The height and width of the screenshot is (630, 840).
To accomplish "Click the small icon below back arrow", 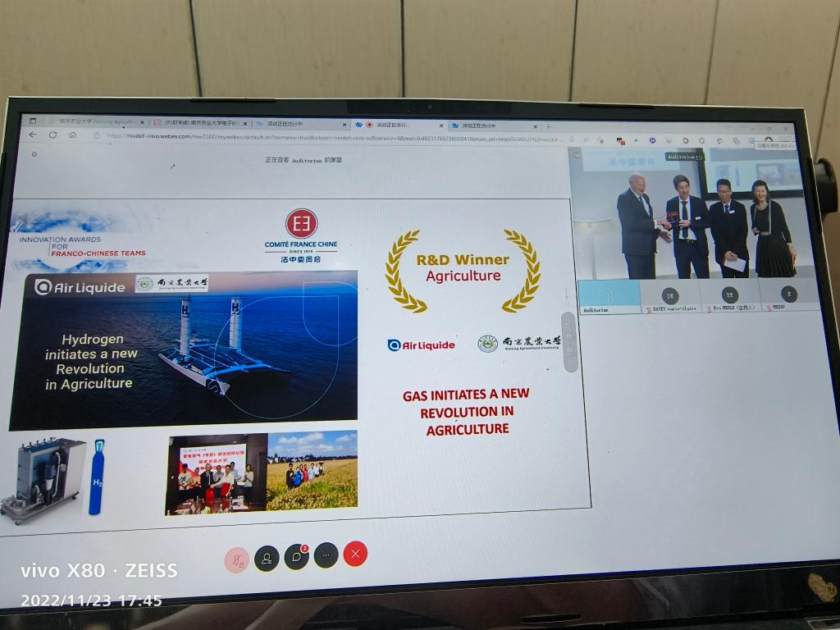I will coord(34,154).
